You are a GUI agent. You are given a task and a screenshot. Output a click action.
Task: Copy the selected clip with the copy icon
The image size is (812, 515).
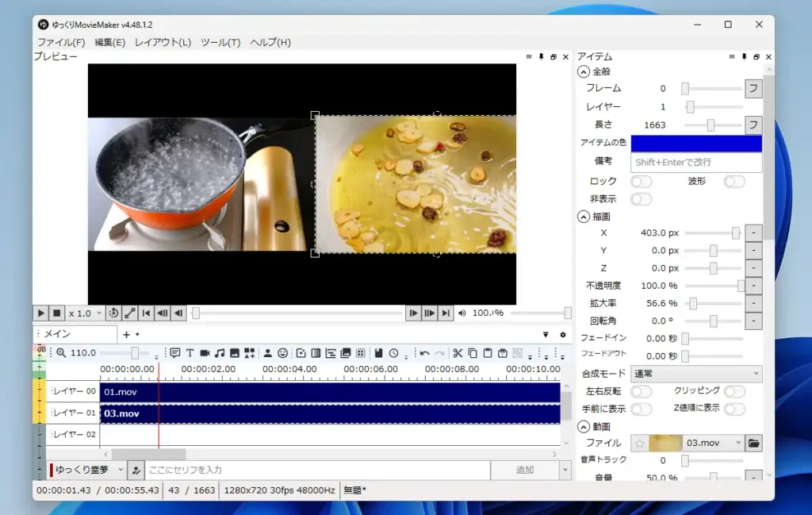473,353
